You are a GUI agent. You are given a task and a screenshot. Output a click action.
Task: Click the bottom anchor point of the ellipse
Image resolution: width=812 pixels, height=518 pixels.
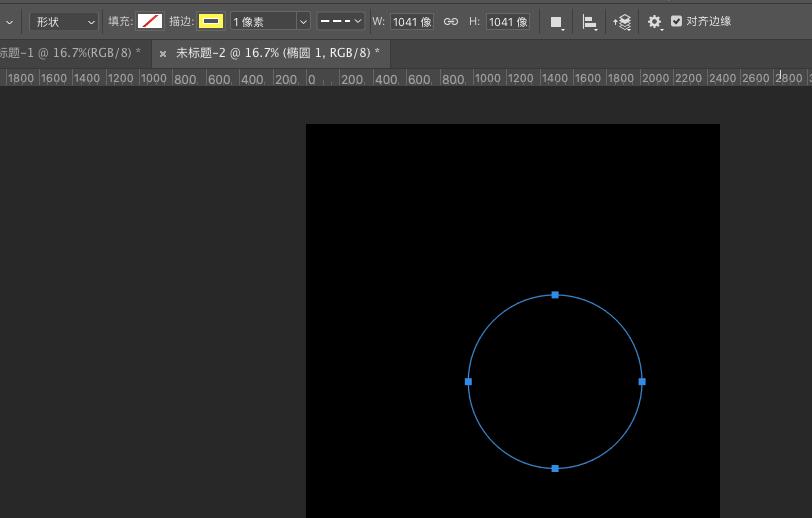pyautogui.click(x=555, y=469)
